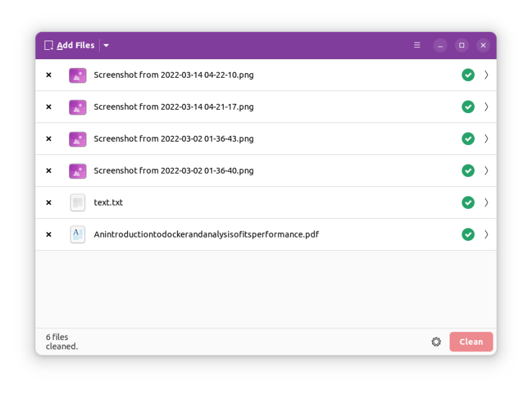Expand details chevron for Screenshot 01-36-40.png
The height and width of the screenshot is (394, 532).
click(x=486, y=170)
